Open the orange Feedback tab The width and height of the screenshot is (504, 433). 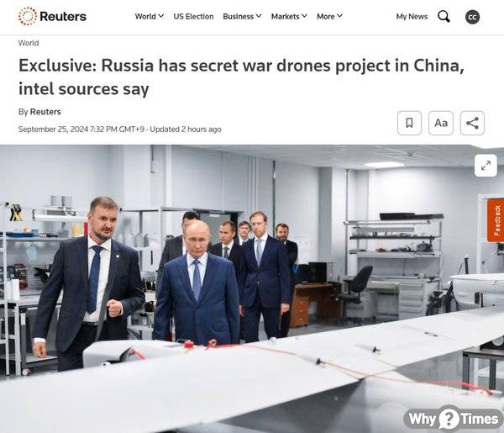496,220
